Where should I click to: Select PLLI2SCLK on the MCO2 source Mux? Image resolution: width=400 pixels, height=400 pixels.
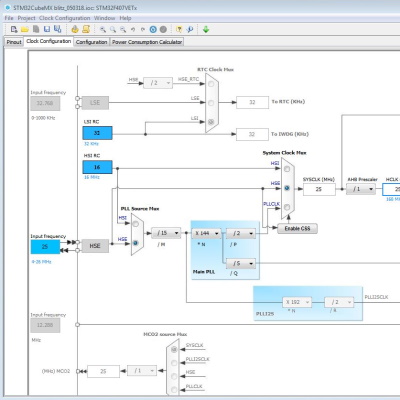pos(174,363)
